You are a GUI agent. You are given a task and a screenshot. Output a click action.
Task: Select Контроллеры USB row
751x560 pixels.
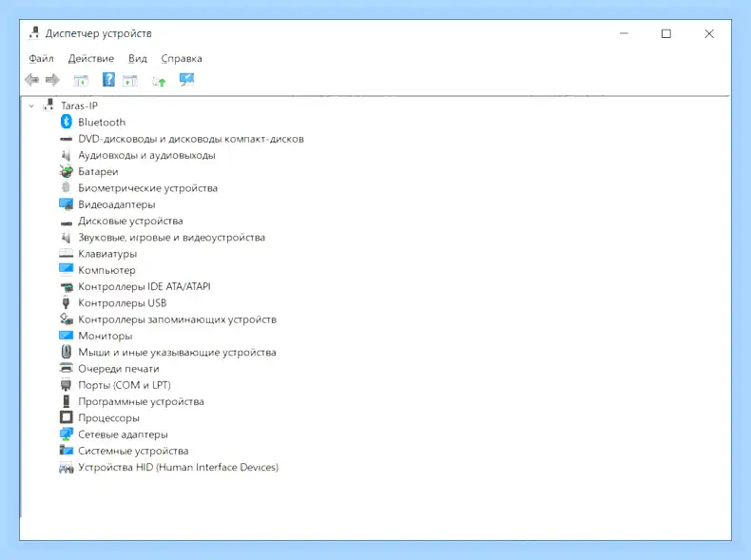(x=123, y=302)
